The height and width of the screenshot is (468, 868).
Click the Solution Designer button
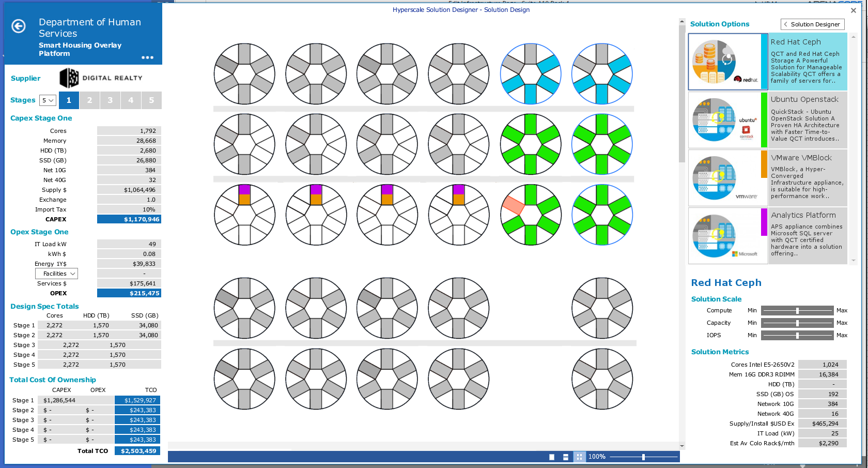pyautogui.click(x=815, y=24)
